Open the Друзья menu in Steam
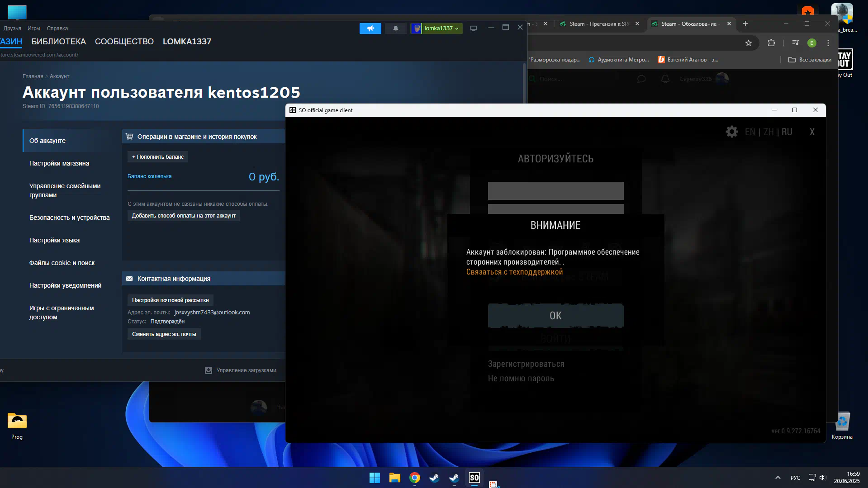The image size is (868, 488). [x=12, y=28]
